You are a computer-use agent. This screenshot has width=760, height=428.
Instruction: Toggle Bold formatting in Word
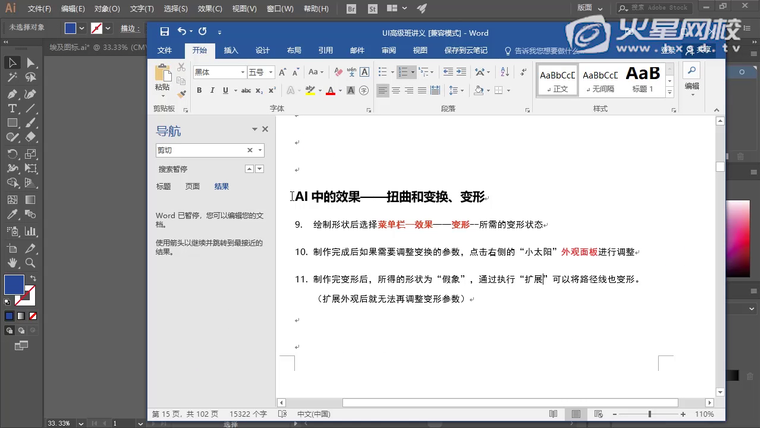point(199,91)
